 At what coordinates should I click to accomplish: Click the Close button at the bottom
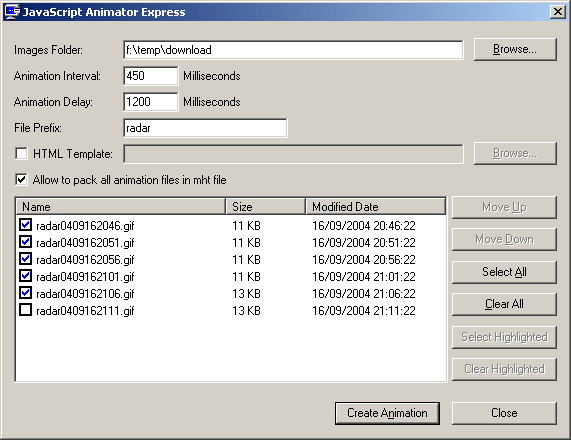pos(504,413)
